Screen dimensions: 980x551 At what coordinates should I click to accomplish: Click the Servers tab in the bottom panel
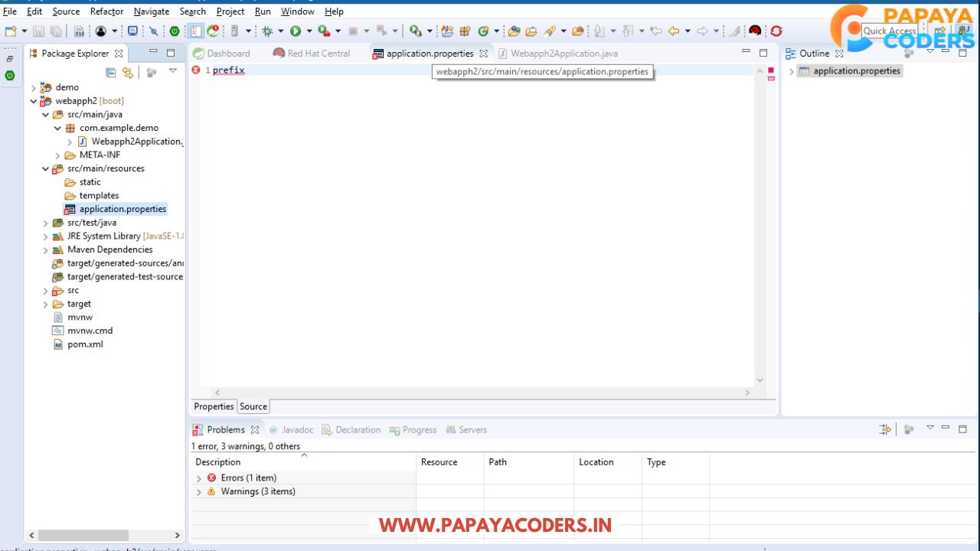(x=472, y=429)
